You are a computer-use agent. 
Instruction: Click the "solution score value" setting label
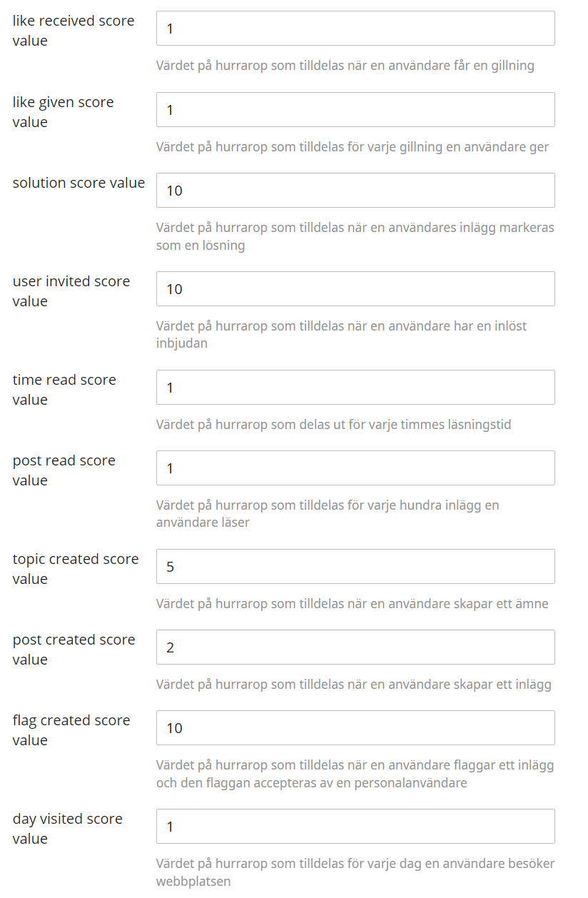tap(78, 183)
